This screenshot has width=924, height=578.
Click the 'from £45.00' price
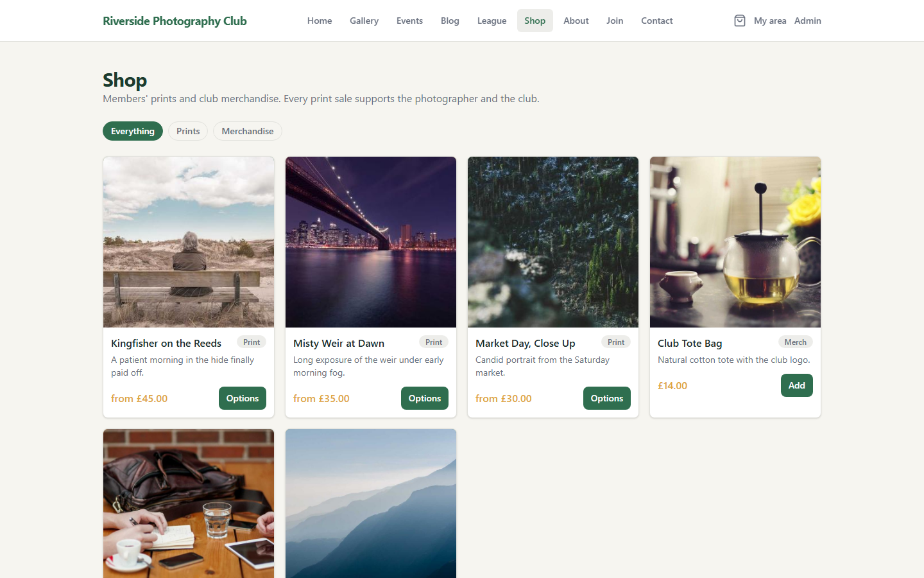(x=139, y=398)
